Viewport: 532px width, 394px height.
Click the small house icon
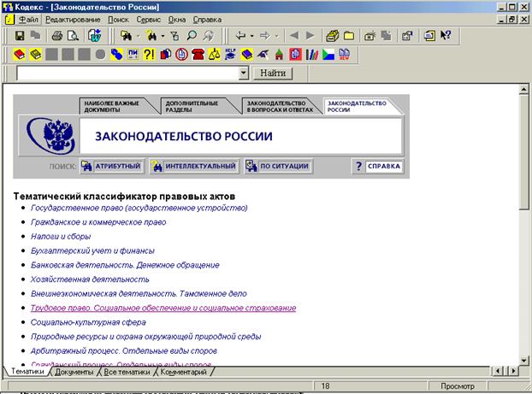click(x=279, y=54)
